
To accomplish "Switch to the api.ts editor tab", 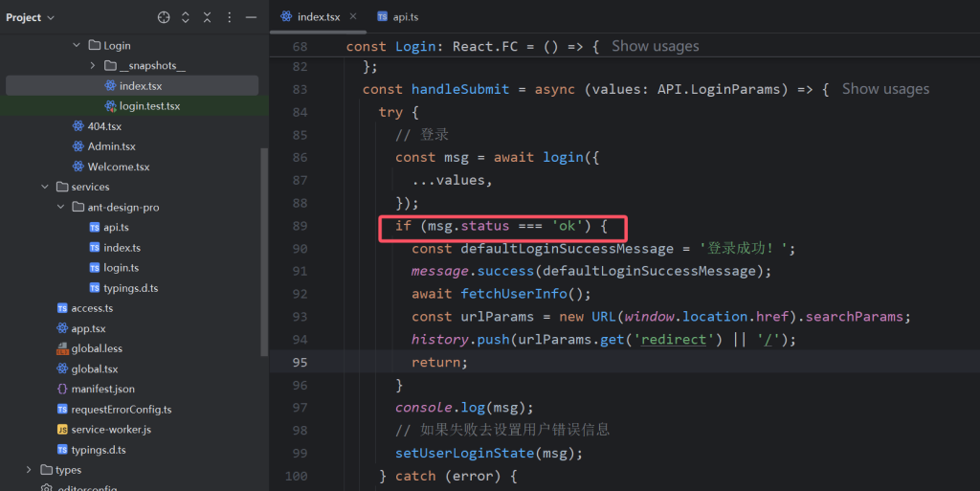I will [x=398, y=17].
